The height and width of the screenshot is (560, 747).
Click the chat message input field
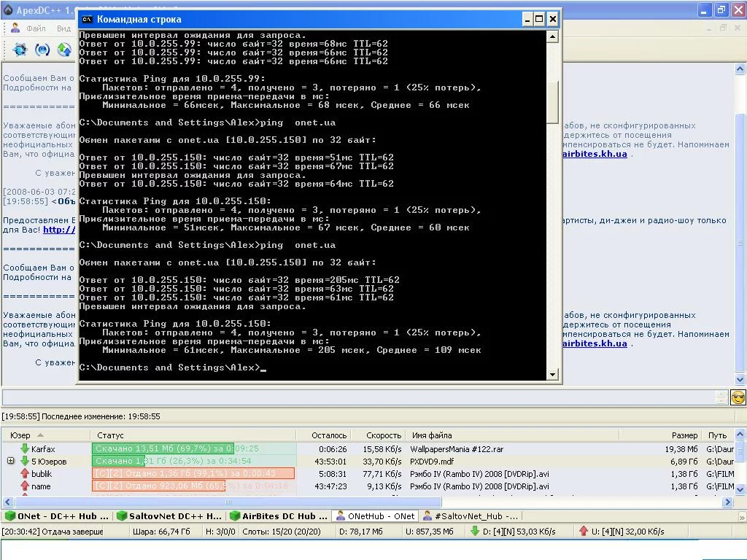click(x=357, y=397)
